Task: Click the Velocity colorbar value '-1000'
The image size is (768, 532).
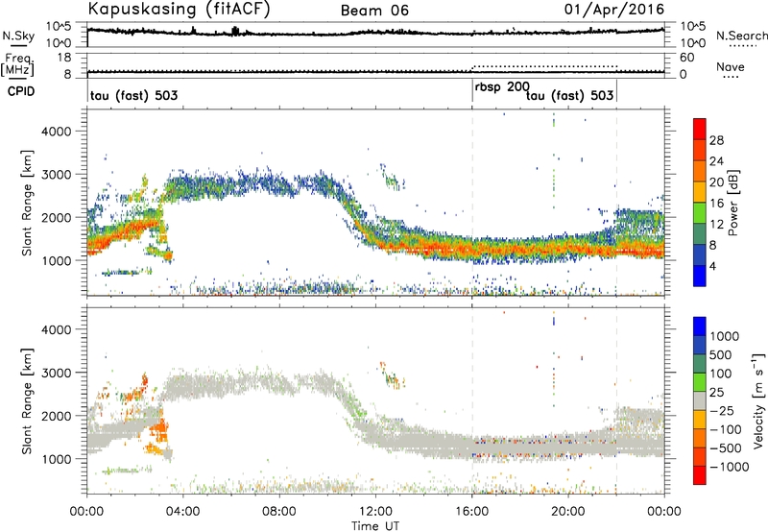Action: (x=730, y=467)
